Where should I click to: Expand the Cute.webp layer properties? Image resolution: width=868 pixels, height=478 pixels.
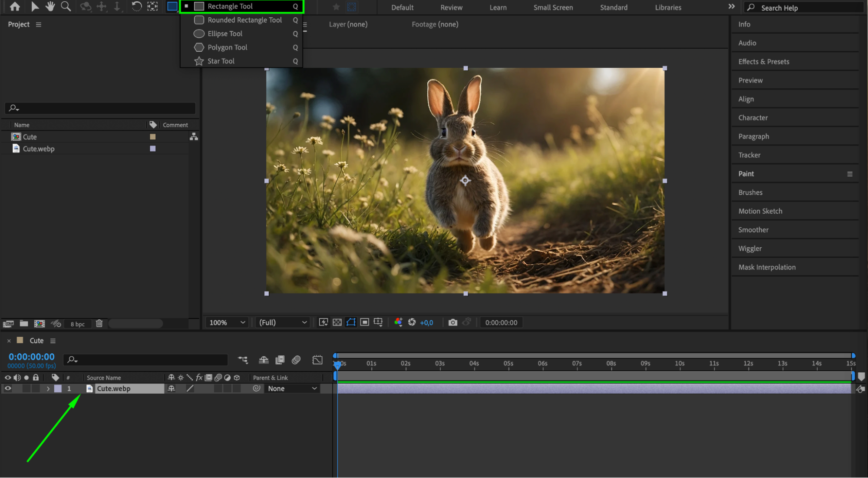[x=48, y=388]
